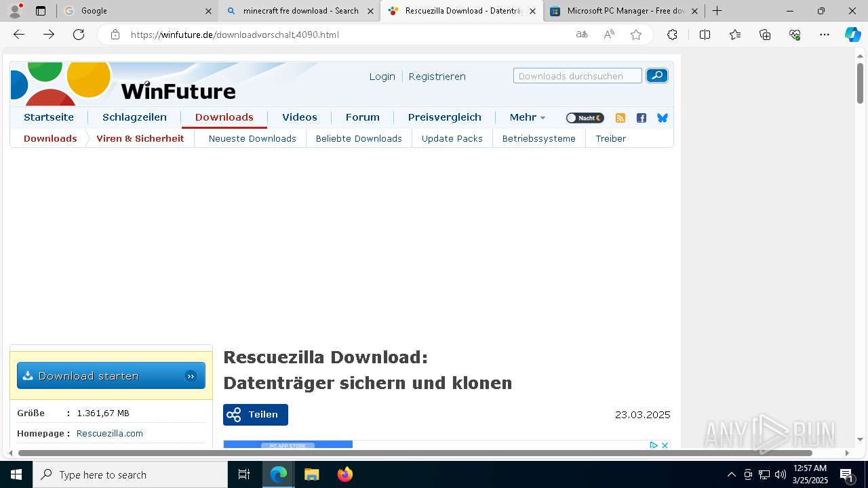Open the translate page icon
The height and width of the screenshot is (488, 868).
[x=582, y=35]
